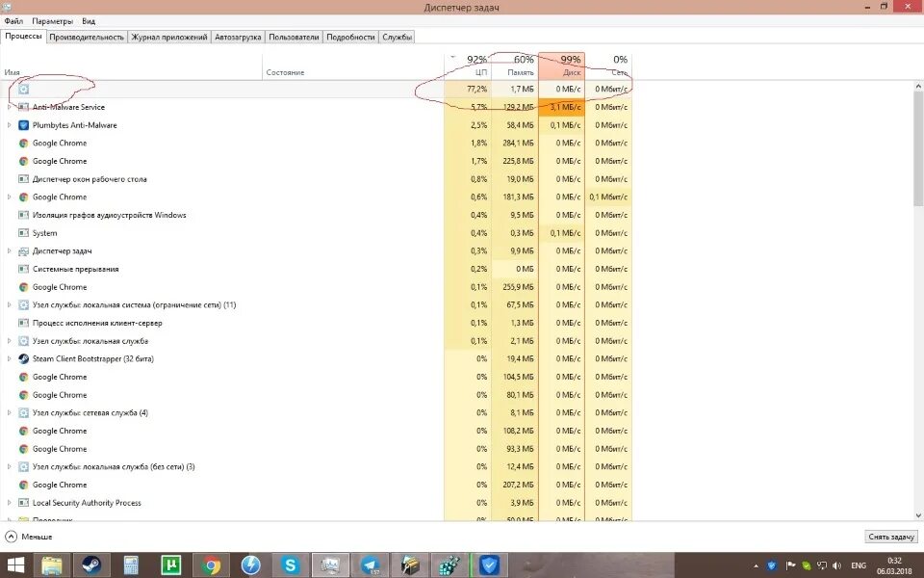Click gear icon of Узел службы: сетевая служба

coord(23,413)
